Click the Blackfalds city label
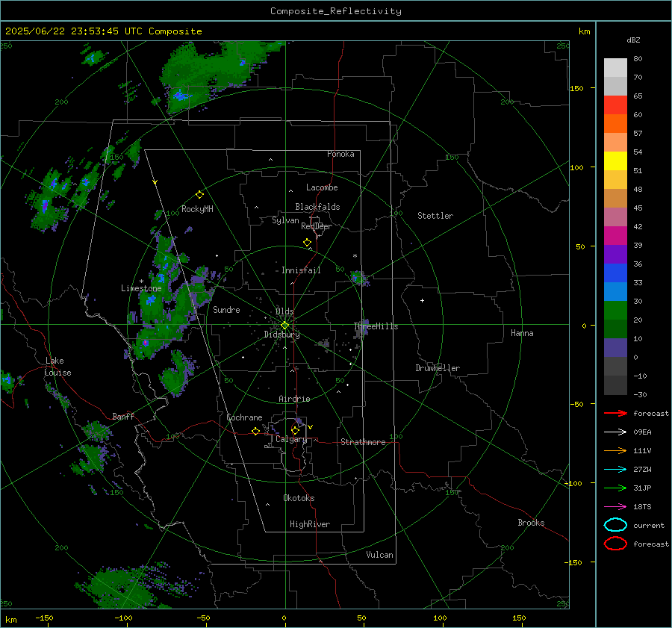The height and width of the screenshot is (628, 672). coord(317,207)
